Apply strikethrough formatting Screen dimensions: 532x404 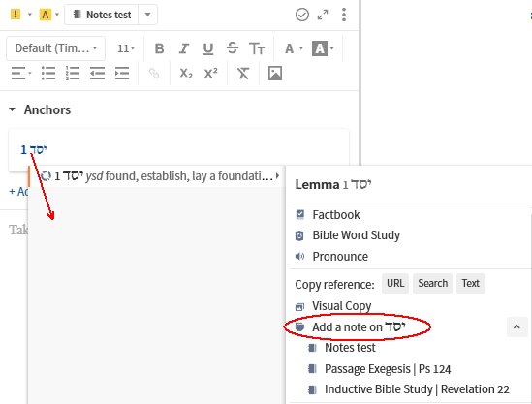pos(233,47)
